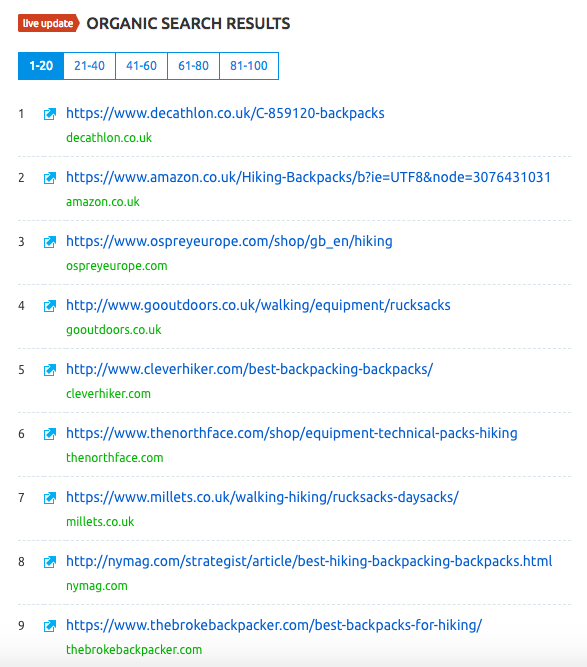This screenshot has width=587, height=667.
Task: Open the decathlon.co.uk backpacks URL
Action: click(225, 114)
